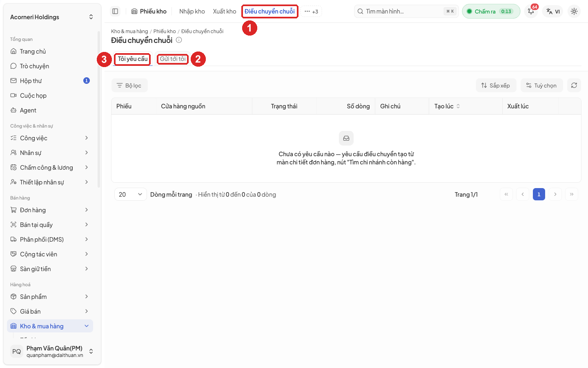This screenshot has height=368, width=588.
Task: Click Phiếu kho breadcrumb link
Action: 165,31
